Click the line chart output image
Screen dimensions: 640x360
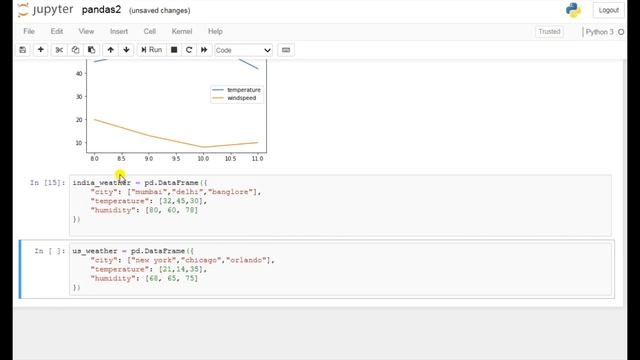tap(170, 111)
